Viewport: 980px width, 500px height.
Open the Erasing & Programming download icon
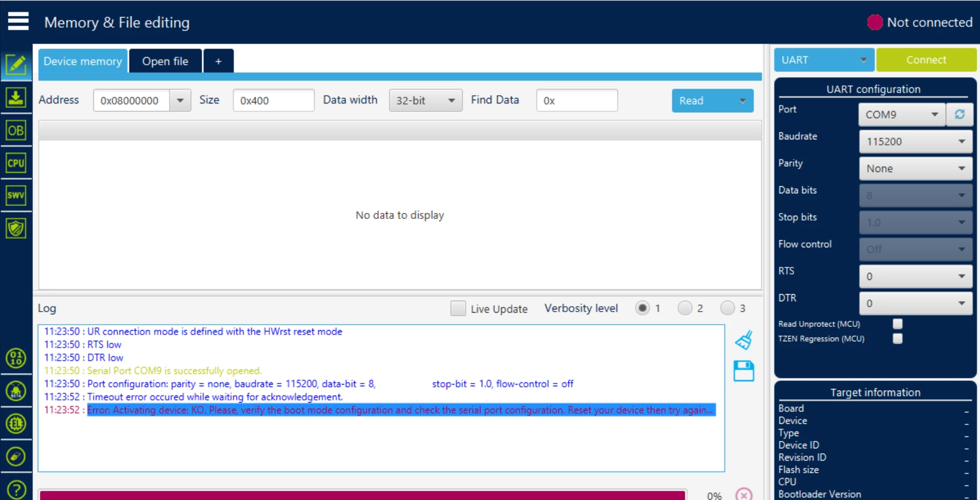pyautogui.click(x=16, y=97)
